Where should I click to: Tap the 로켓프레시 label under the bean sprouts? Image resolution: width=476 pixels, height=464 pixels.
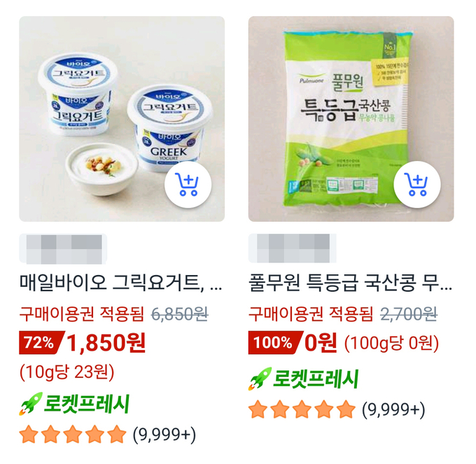tap(316, 379)
